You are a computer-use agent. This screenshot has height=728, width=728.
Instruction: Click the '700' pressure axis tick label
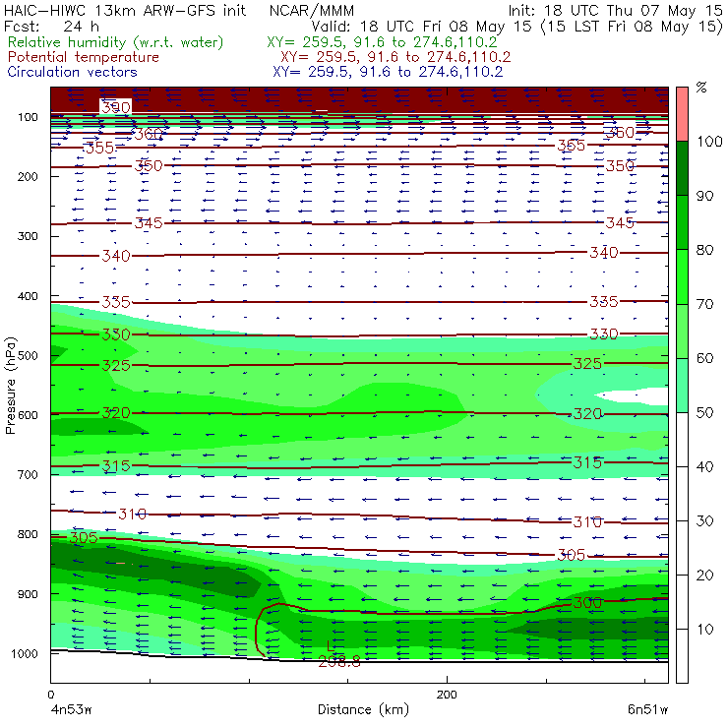click(28, 475)
